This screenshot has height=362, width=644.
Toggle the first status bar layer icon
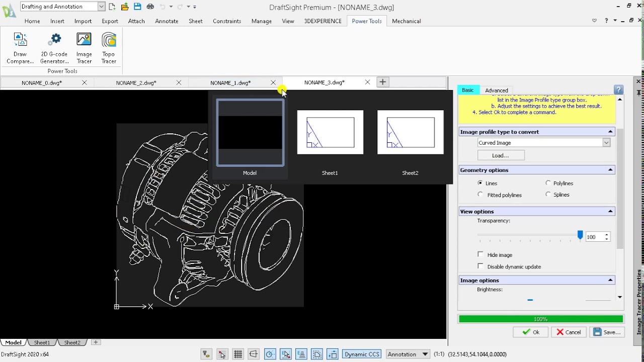[206, 354]
